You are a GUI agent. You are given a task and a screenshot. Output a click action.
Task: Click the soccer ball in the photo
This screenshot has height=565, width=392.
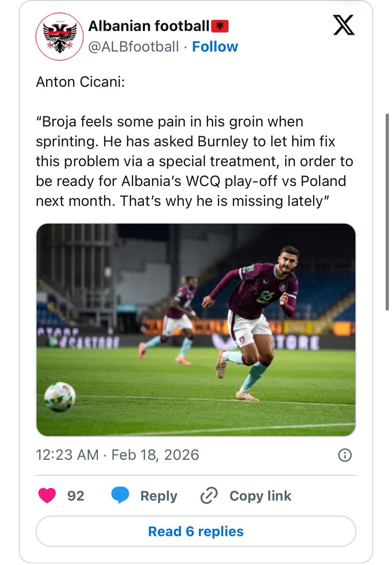pyautogui.click(x=60, y=397)
